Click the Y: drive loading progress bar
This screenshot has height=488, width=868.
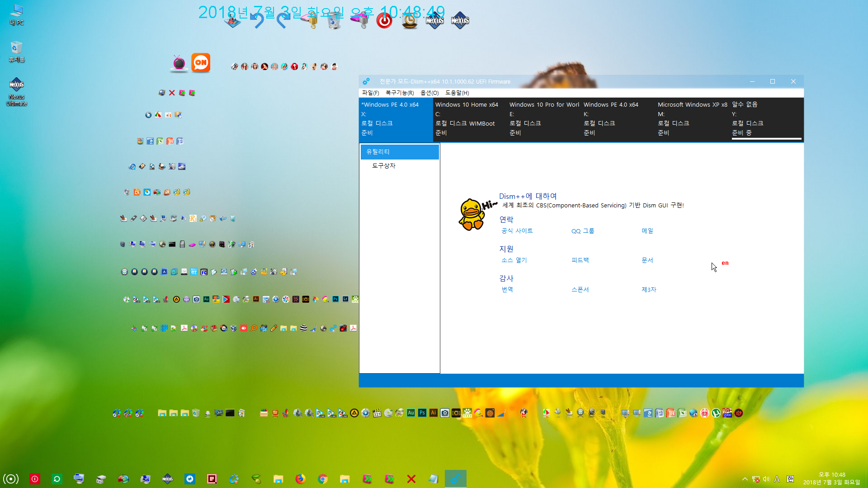coord(766,139)
